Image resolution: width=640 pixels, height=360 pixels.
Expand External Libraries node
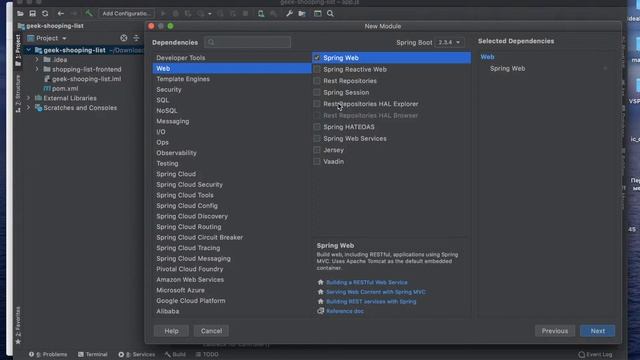29,98
